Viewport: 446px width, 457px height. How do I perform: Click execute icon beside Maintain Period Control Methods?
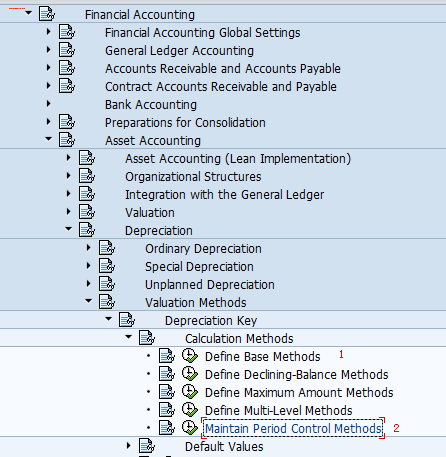[190, 428]
